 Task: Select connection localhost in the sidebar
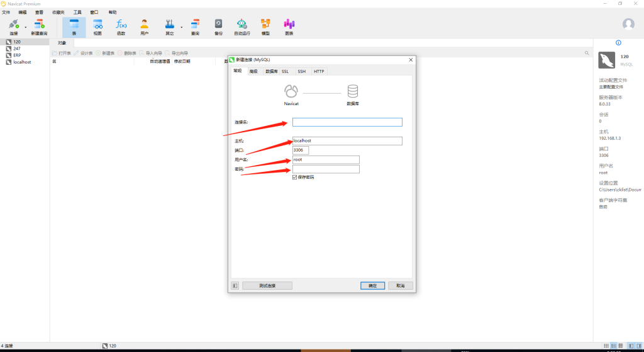click(25, 62)
